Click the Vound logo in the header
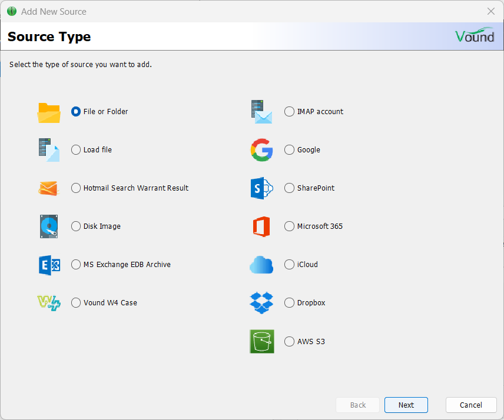Viewport: 504px width, 420px height. (475, 35)
